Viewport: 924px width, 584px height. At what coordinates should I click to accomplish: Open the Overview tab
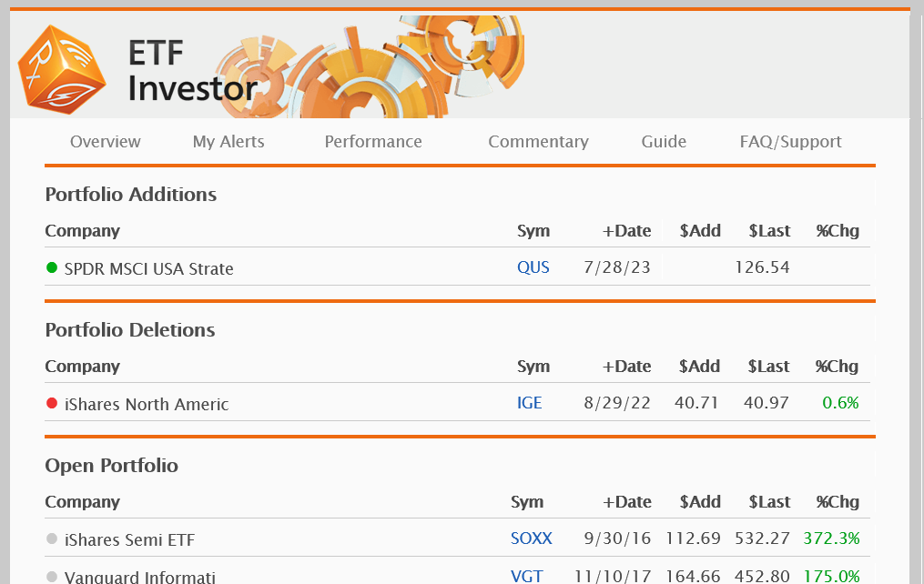tap(106, 142)
